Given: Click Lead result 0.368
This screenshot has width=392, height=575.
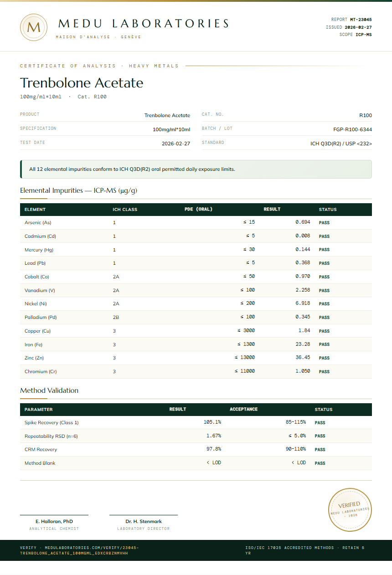Looking at the screenshot, I should [x=303, y=263].
